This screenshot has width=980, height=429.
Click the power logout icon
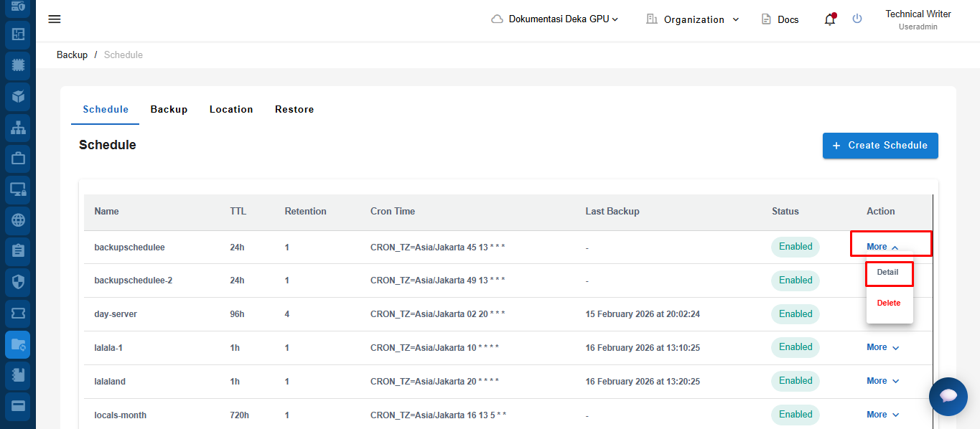point(857,19)
